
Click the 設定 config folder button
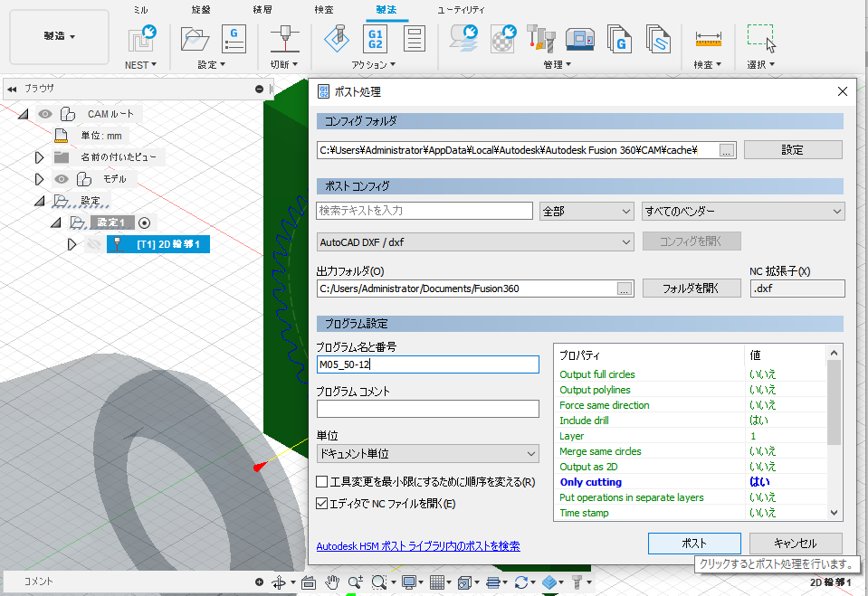point(793,149)
